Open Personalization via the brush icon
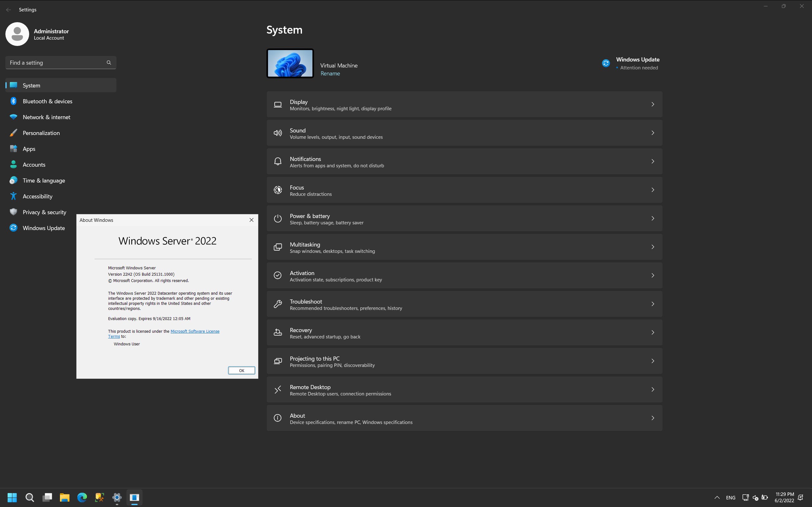 [x=13, y=132]
